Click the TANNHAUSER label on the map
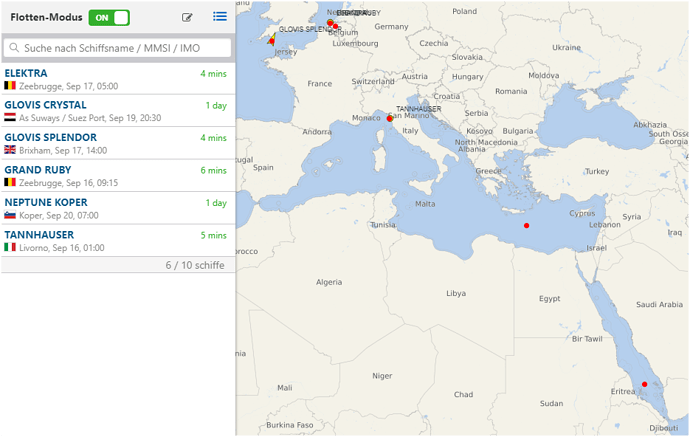 [x=418, y=109]
